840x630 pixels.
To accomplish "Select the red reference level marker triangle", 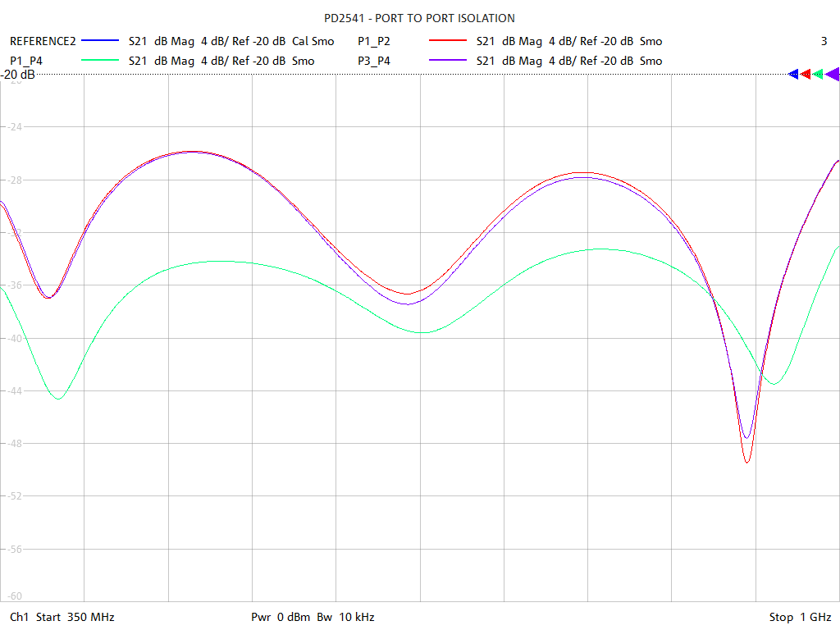I will click(806, 75).
